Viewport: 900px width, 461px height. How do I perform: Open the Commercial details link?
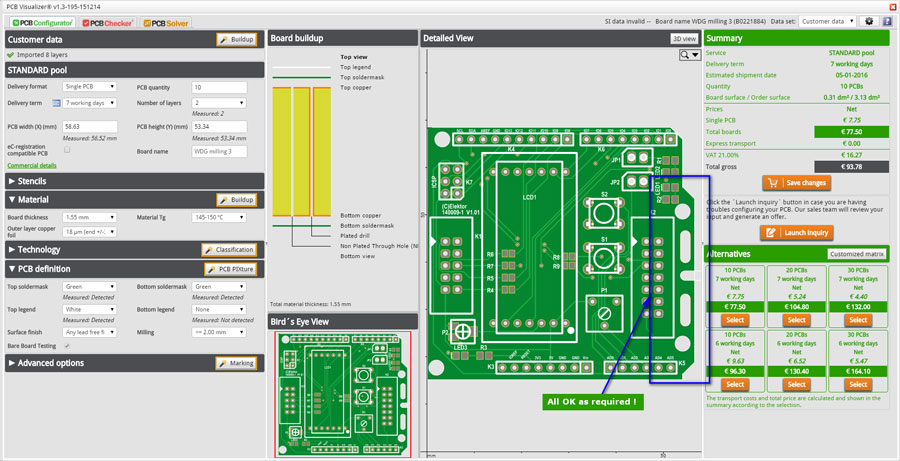click(x=32, y=165)
